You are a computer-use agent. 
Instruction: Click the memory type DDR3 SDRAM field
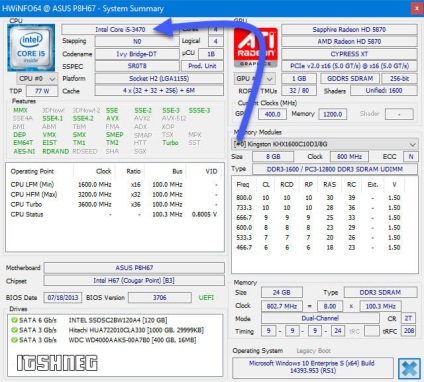point(380,293)
